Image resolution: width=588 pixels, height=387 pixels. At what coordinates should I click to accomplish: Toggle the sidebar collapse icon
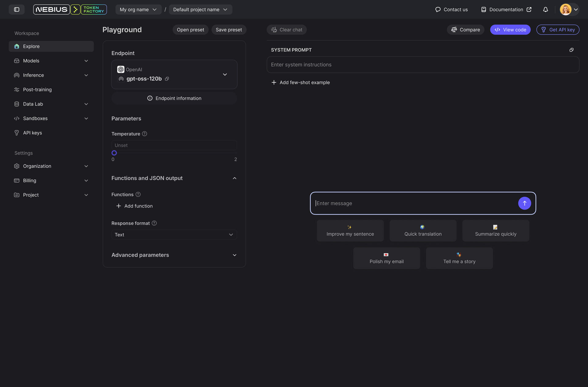tap(17, 9)
